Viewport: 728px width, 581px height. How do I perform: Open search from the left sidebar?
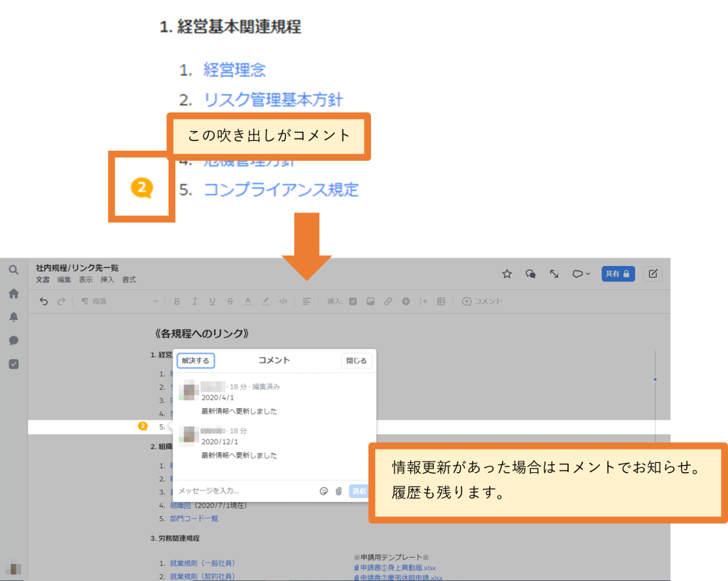[x=14, y=270]
